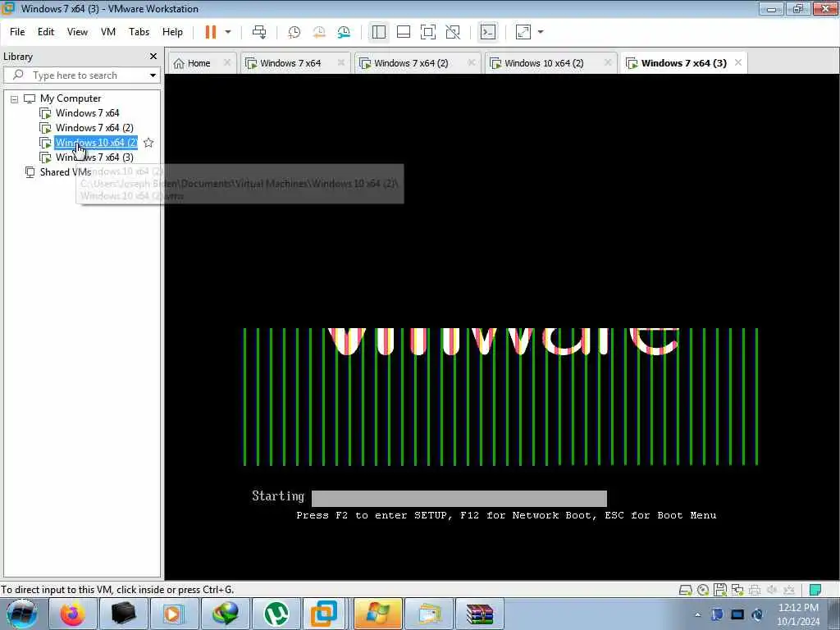Click the printer status bar icon

click(x=755, y=591)
